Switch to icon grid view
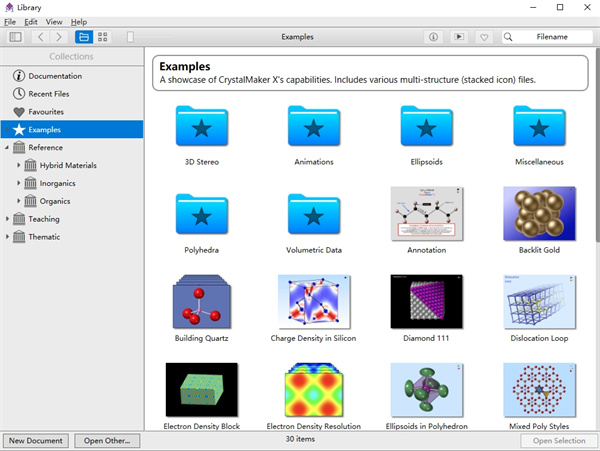This screenshot has height=451, width=600. click(x=103, y=37)
